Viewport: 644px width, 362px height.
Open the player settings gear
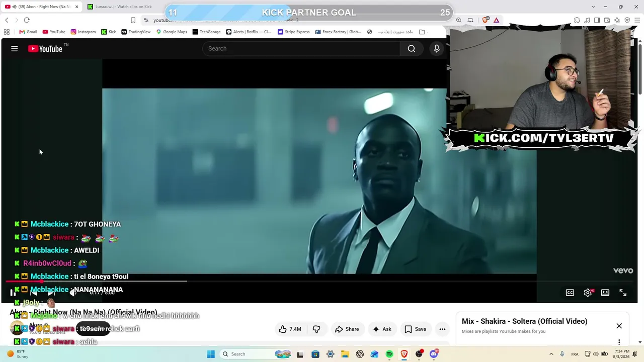point(588,293)
